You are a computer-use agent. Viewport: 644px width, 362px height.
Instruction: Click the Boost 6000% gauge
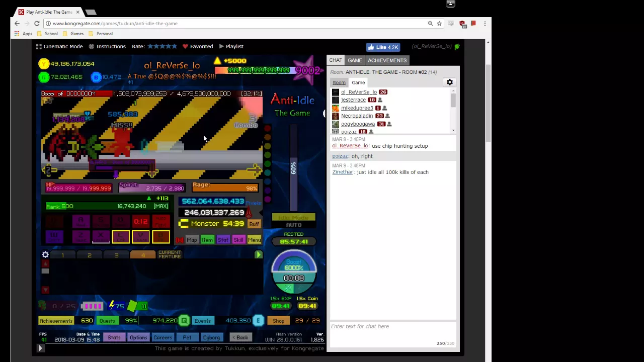pos(294,271)
